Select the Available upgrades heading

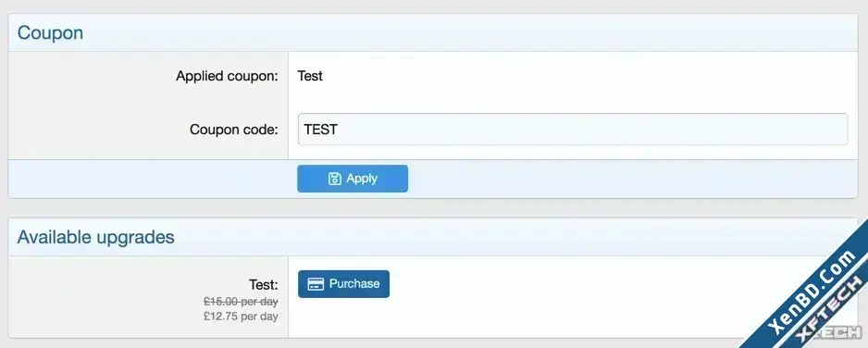[95, 237]
